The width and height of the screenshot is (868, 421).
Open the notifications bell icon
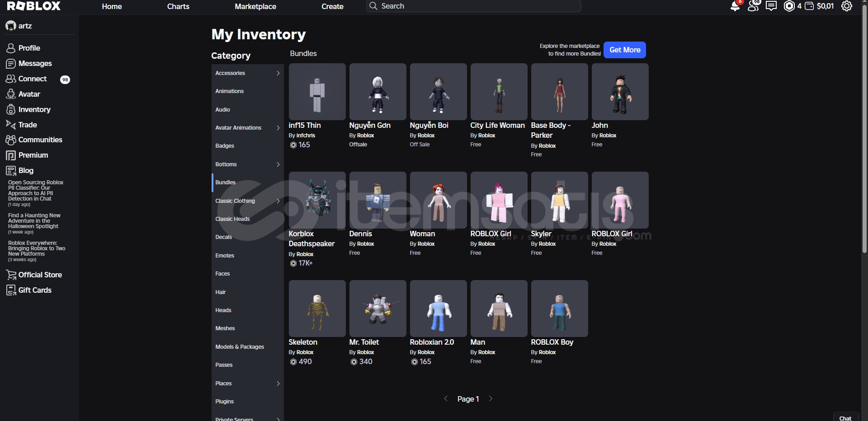[735, 6]
